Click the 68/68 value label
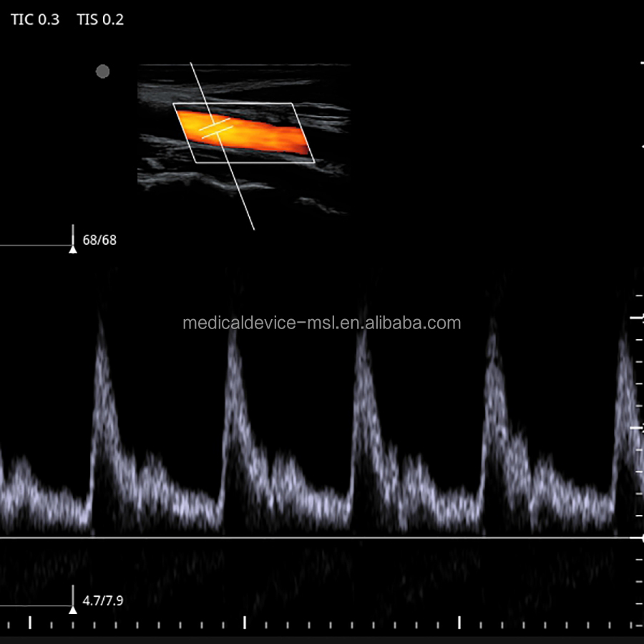The width and height of the screenshot is (644, 644). (99, 240)
